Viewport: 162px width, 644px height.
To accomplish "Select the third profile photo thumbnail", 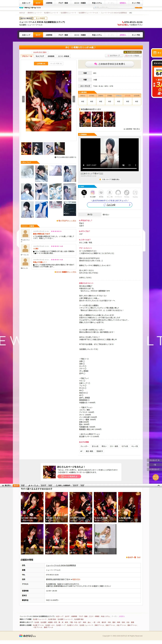I will click(x=49, y=148).
